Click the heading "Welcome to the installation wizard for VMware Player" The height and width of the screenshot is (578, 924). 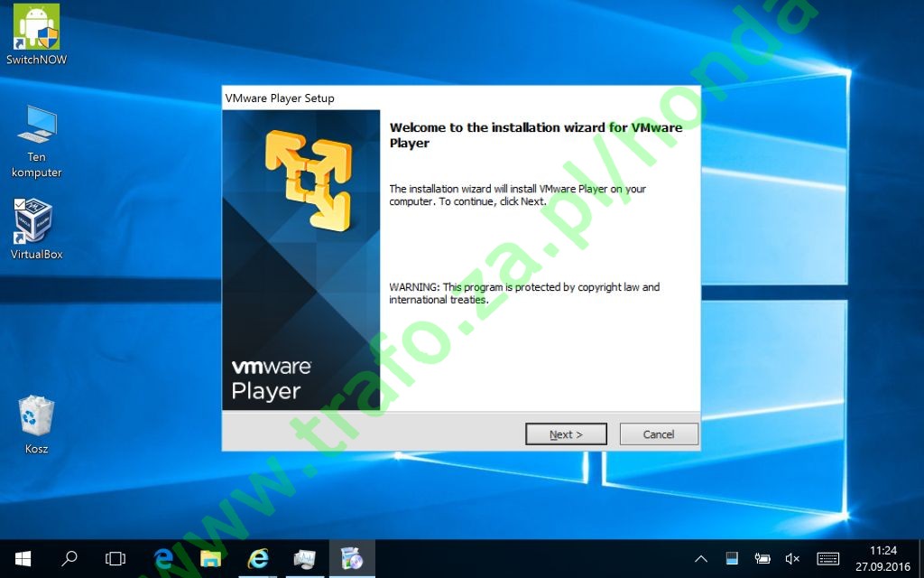[x=536, y=135]
